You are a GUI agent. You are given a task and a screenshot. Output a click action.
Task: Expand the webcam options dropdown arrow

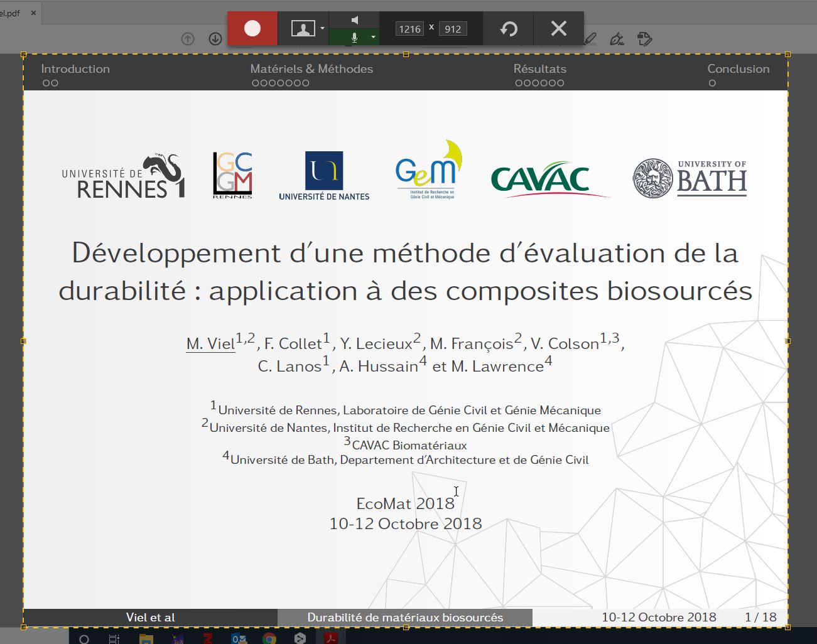tap(322, 29)
